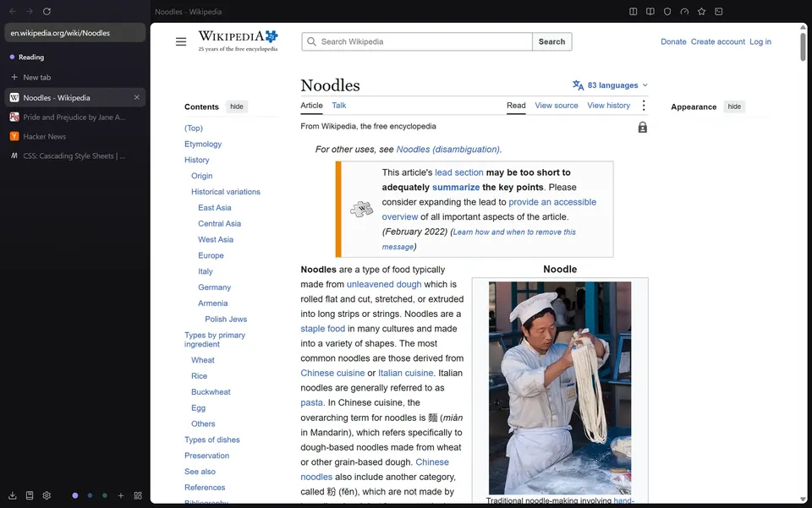The image size is (812, 508).
Task: Open the View history tab
Action: [608, 106]
